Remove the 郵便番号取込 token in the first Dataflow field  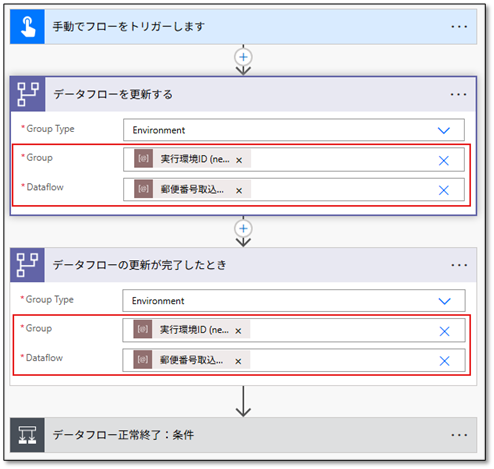(239, 191)
